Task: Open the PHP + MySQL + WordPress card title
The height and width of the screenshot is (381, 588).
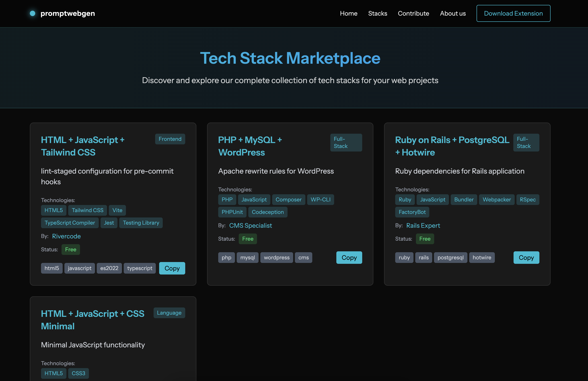Action: pos(250,146)
